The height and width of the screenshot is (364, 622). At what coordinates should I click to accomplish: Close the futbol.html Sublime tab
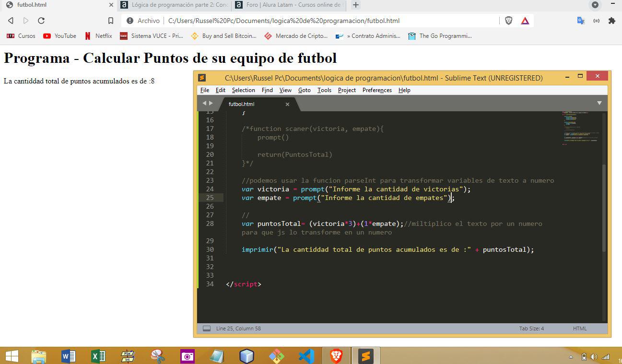pos(287,104)
